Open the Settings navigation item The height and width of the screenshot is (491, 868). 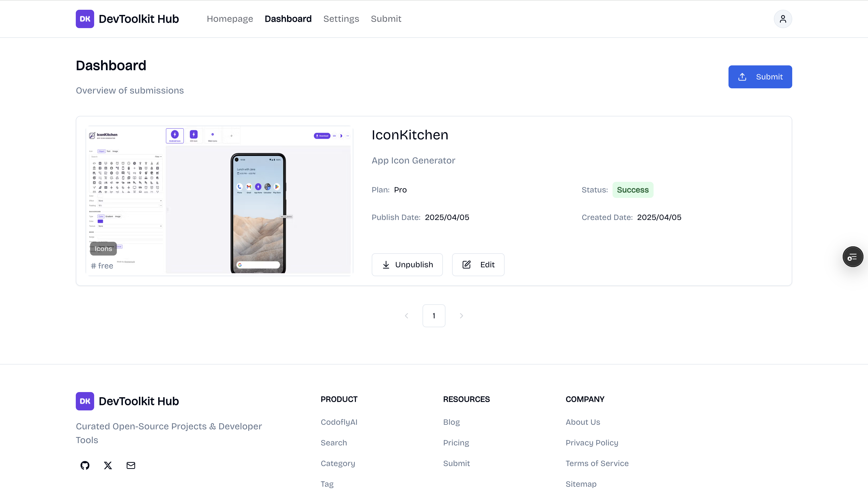341,19
